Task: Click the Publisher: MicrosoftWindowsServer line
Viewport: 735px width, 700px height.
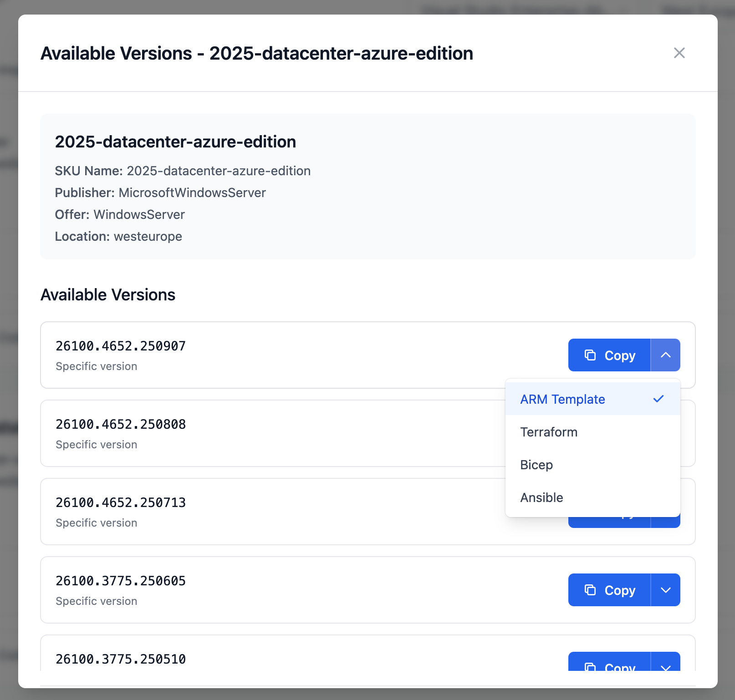Action: 160,193
